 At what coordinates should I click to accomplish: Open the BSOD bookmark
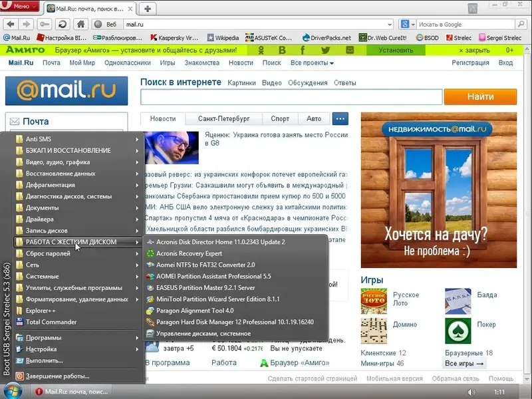tap(428, 38)
